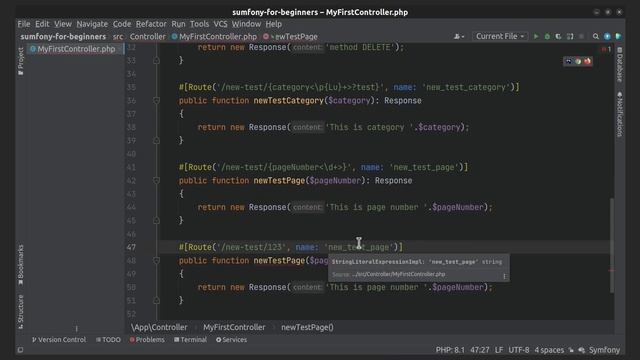Image resolution: width=640 pixels, height=360 pixels.
Task: Click sumfony-for-beginners in the navigation bar
Action: (x=63, y=37)
